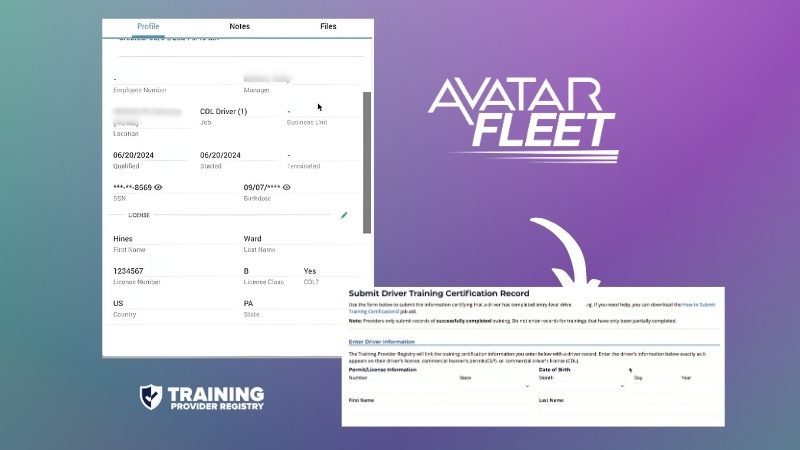The height and width of the screenshot is (450, 800).
Task: Select the last name value Ward
Action: point(253,239)
